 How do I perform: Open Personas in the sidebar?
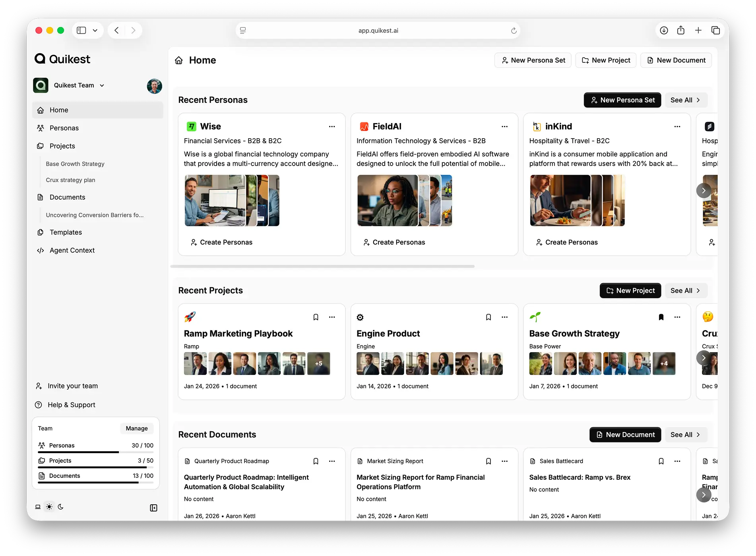click(x=97, y=128)
